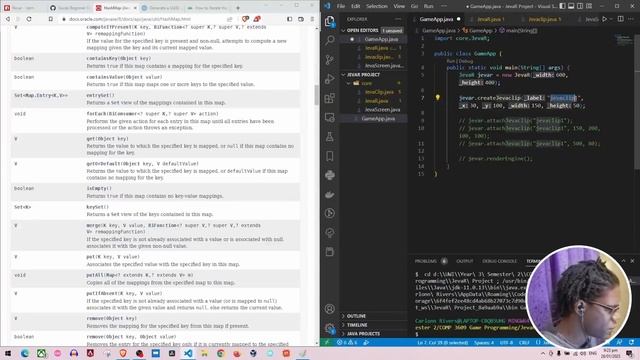Click the lightbulb code action on line 7
Screen dimensions: 640x360
[x=438, y=98]
